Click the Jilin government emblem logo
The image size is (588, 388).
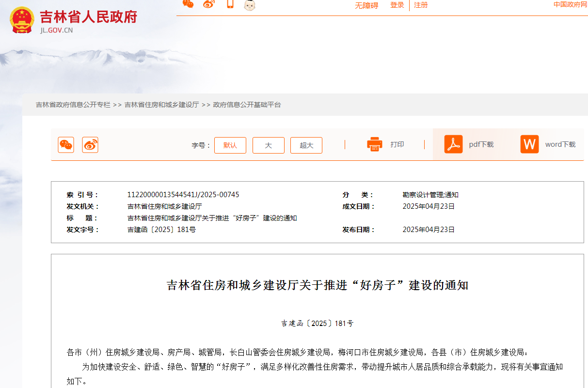[x=22, y=20]
